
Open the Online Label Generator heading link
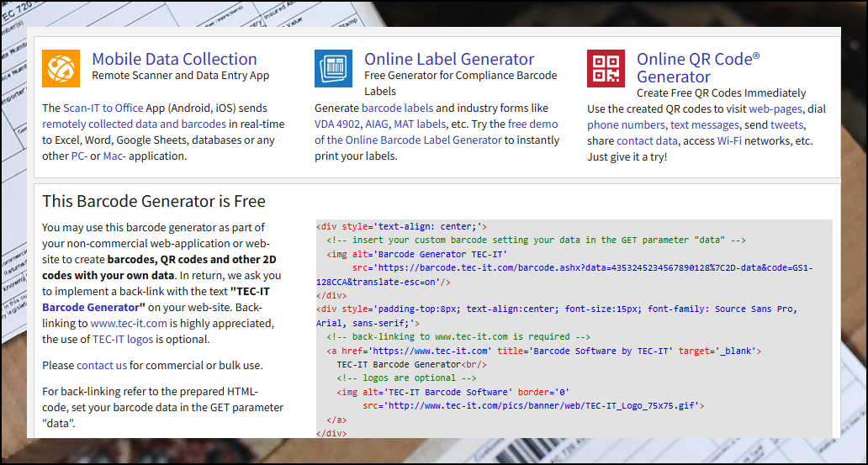pyautogui.click(x=449, y=59)
